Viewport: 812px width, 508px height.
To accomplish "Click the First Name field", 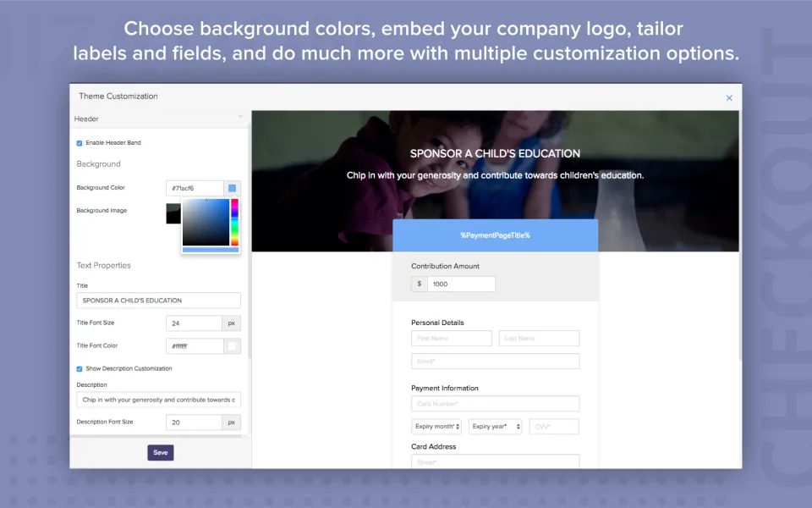I will click(x=452, y=339).
